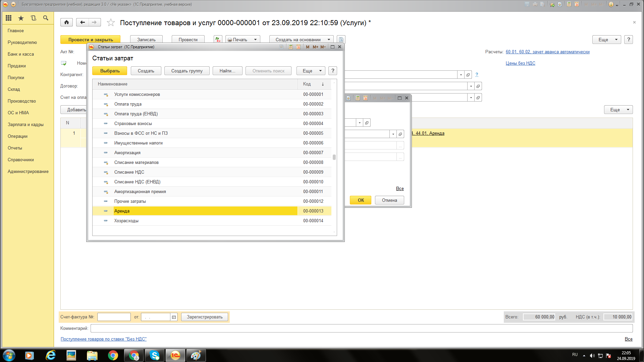Go to home page icon

66,22
